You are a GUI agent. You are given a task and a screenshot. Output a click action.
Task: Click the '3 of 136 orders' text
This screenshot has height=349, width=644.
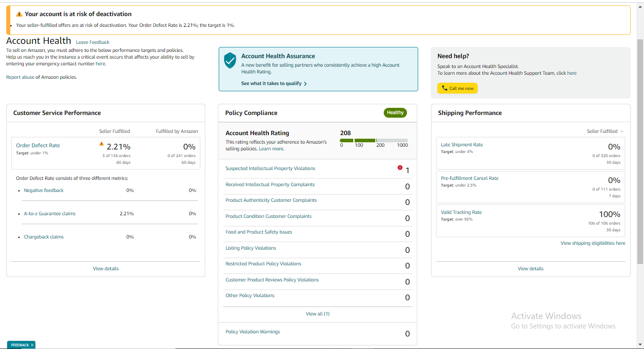tap(116, 156)
